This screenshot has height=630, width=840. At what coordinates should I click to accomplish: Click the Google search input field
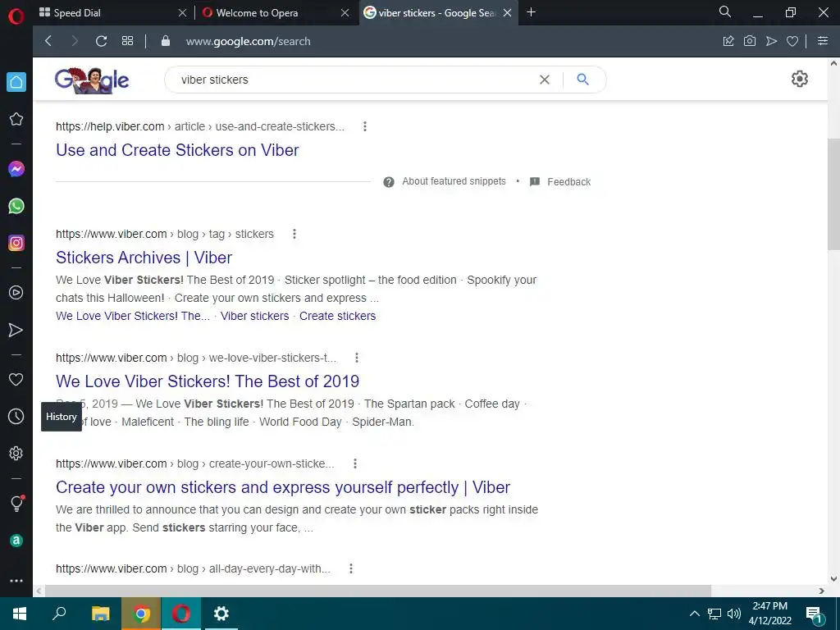(354, 80)
